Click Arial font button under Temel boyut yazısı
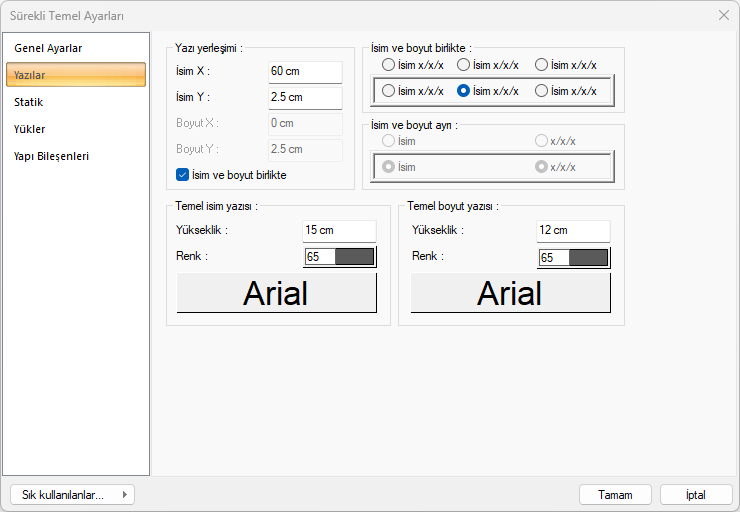This screenshot has width=740, height=512. 510,293
